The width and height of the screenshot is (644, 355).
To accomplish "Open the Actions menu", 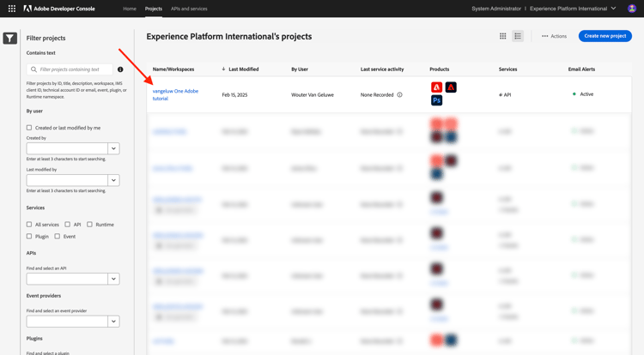I will (554, 36).
